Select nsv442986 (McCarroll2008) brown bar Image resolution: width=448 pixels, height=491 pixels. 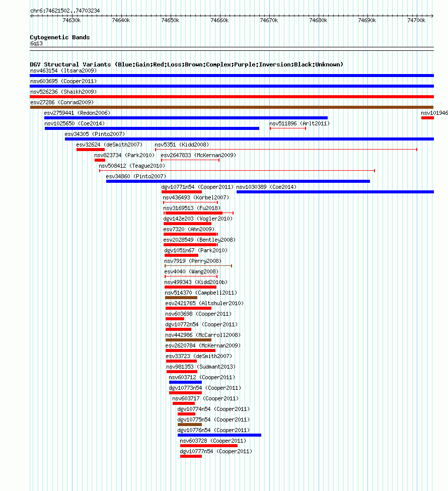point(188,340)
